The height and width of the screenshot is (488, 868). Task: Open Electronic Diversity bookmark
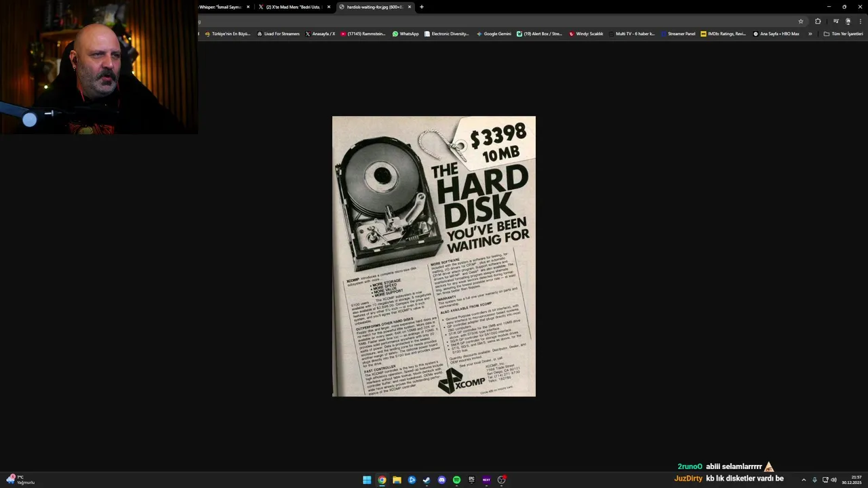446,34
